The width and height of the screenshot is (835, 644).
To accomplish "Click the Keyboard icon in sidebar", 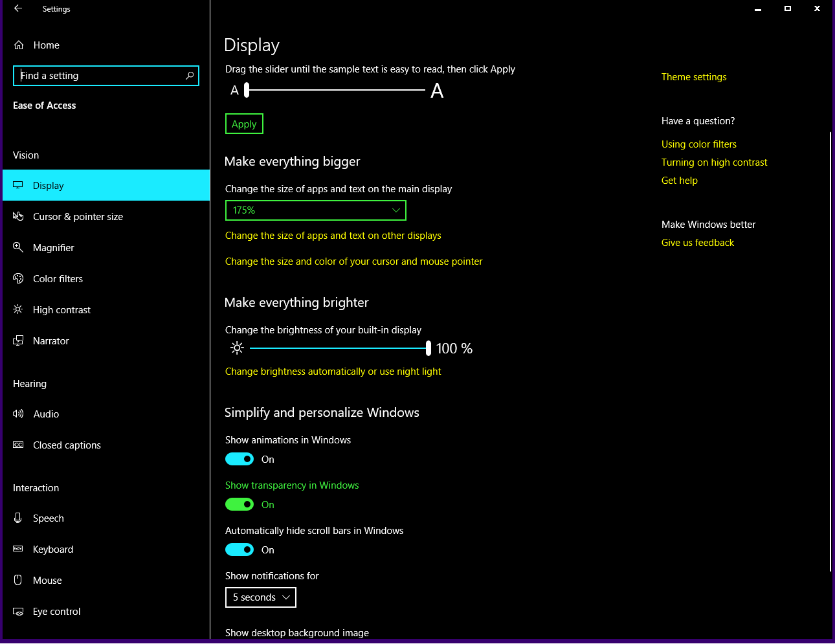I will click(18, 549).
